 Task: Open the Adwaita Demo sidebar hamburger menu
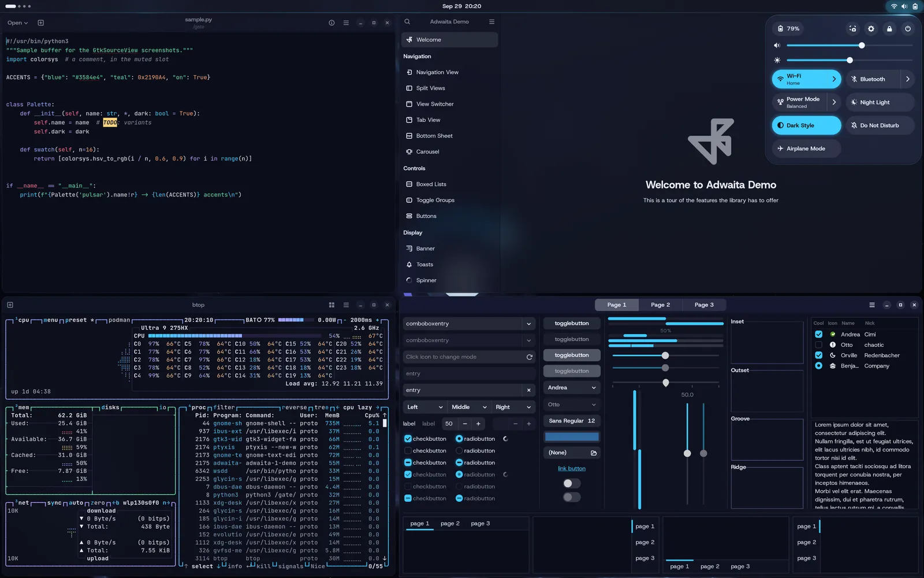coord(491,22)
